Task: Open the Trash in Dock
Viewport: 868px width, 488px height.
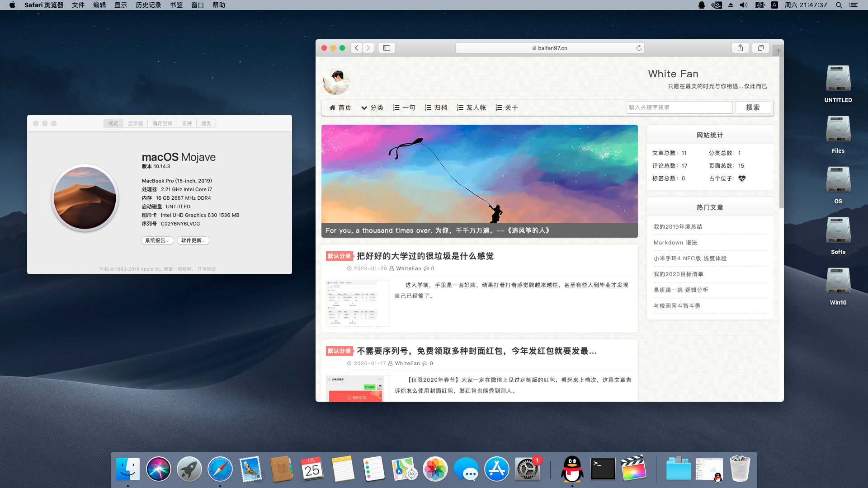Action: click(740, 469)
